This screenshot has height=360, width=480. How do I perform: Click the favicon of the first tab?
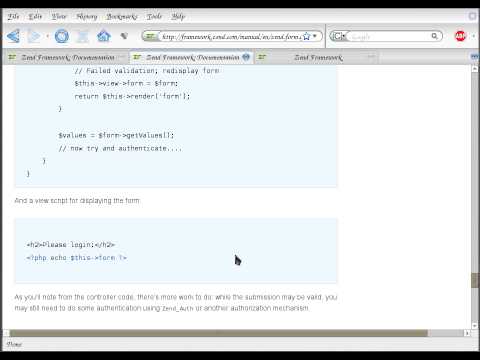click(x=12, y=57)
